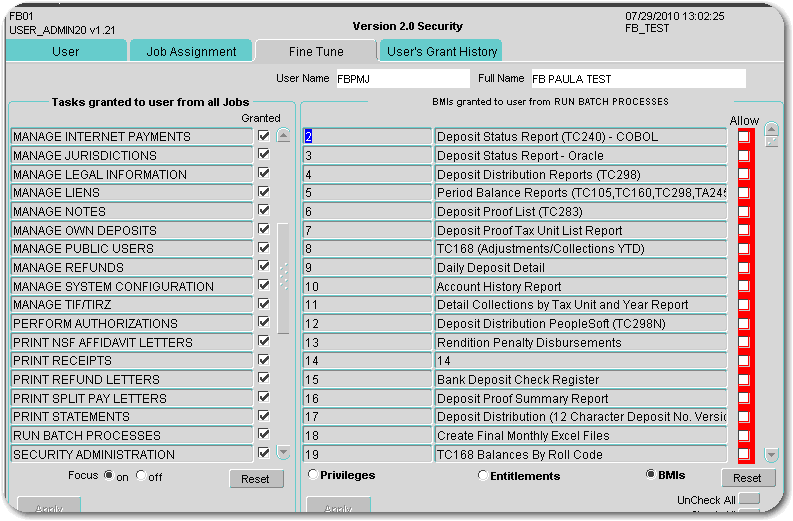Select the MANAGE LEGAL INFORMATION task row

pos(131,174)
